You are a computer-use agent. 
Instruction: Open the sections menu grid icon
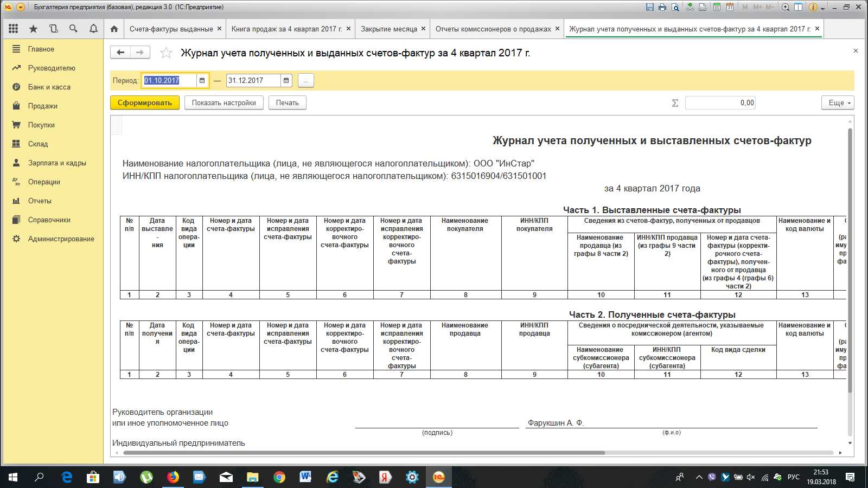click(14, 29)
